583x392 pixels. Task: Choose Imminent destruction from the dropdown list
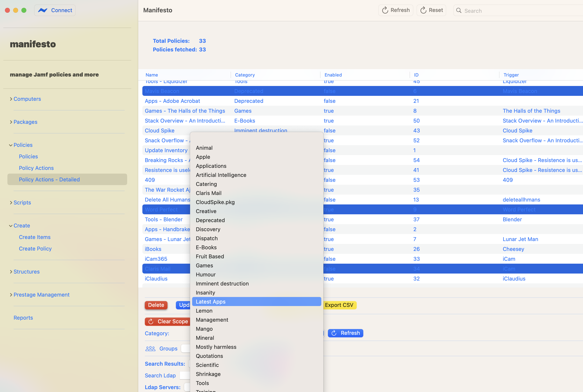coord(222,283)
